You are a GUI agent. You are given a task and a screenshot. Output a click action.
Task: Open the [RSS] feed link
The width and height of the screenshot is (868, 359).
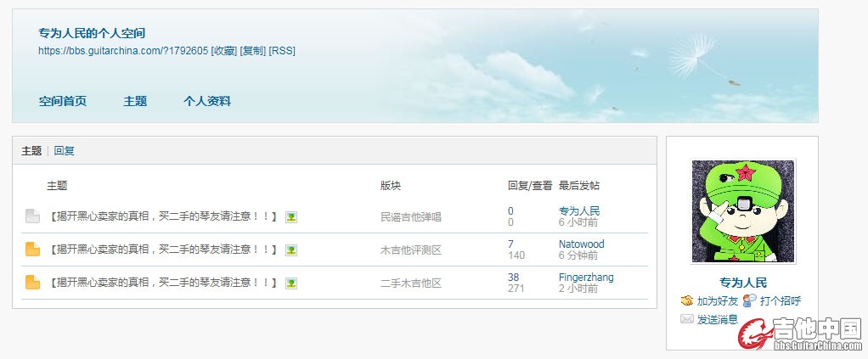click(282, 51)
